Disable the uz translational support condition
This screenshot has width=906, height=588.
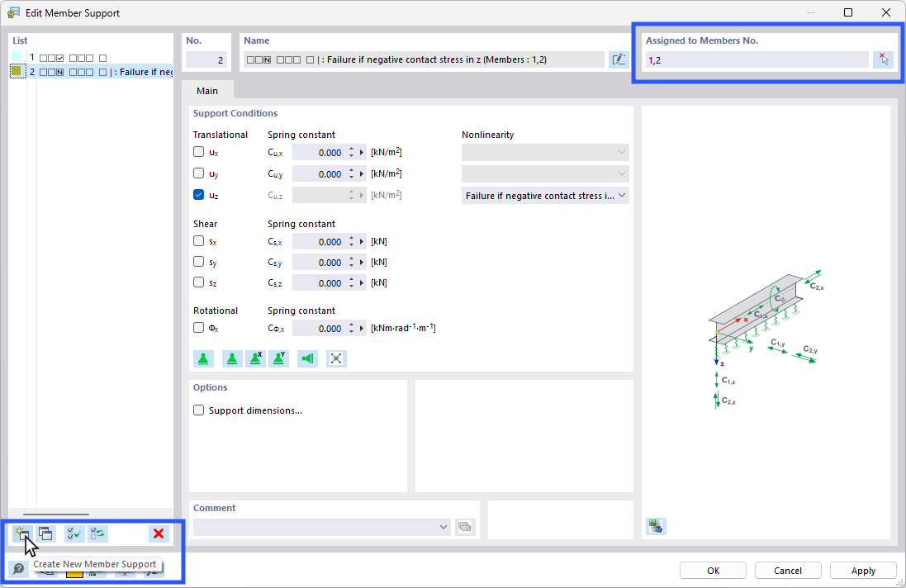pyautogui.click(x=198, y=195)
